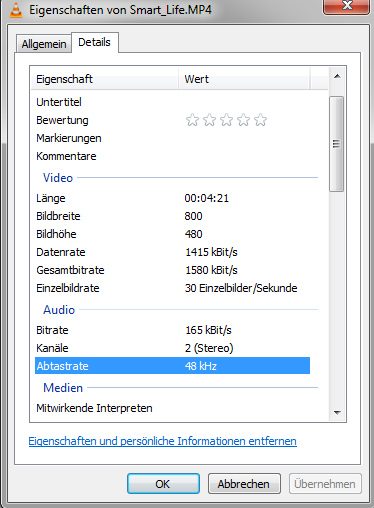
Task: Cancel with the Abbrechen button
Action: [x=244, y=484]
